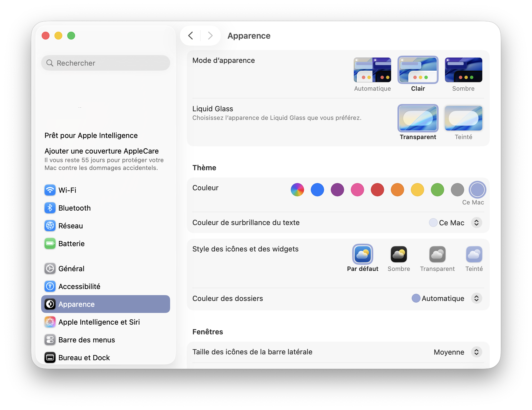Viewport: 532px width, 410px height.
Task: Open the Réseau network pane
Action: click(70, 226)
